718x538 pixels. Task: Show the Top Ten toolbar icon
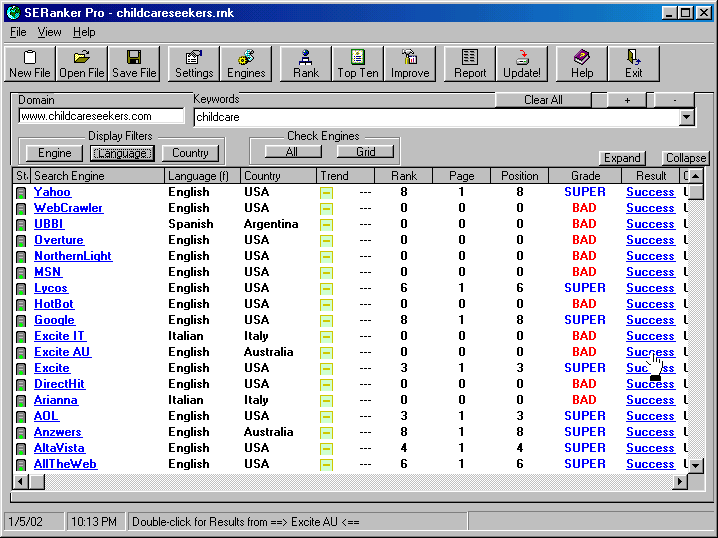[358, 64]
